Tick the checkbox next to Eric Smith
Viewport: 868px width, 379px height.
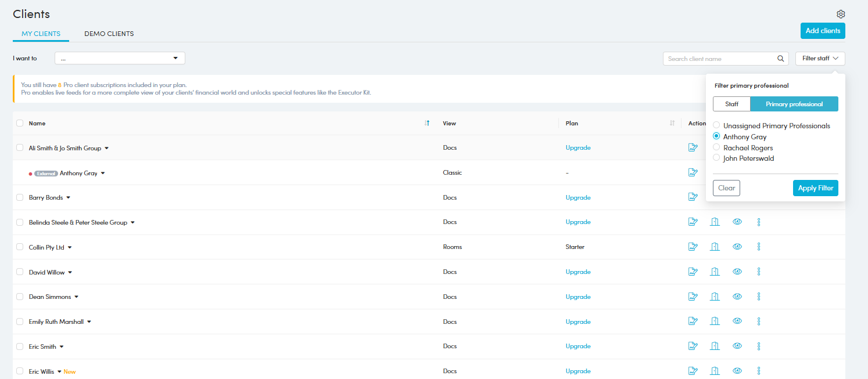pos(20,346)
